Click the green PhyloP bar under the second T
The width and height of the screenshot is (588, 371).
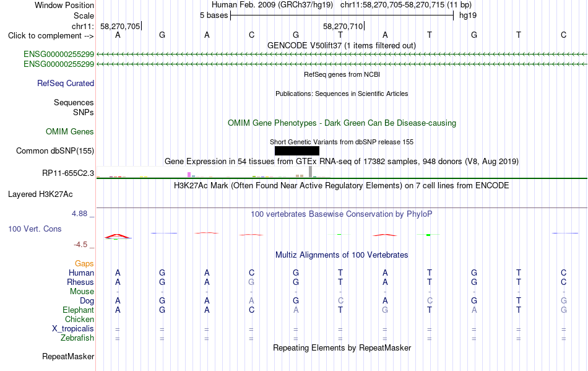pyautogui.click(x=428, y=235)
